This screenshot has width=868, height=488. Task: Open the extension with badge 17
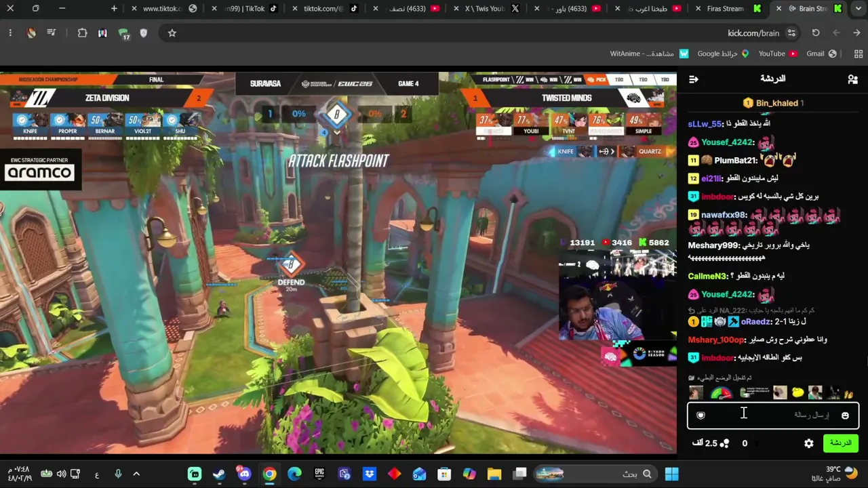[123, 33]
